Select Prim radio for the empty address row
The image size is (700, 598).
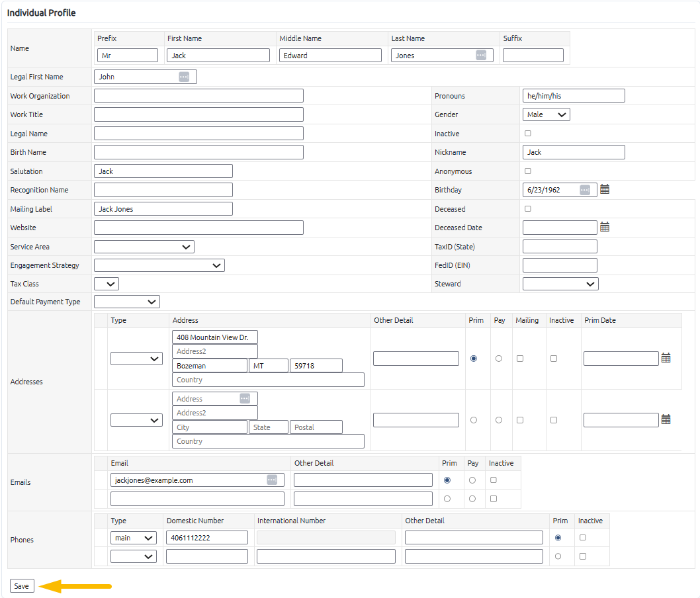(474, 420)
